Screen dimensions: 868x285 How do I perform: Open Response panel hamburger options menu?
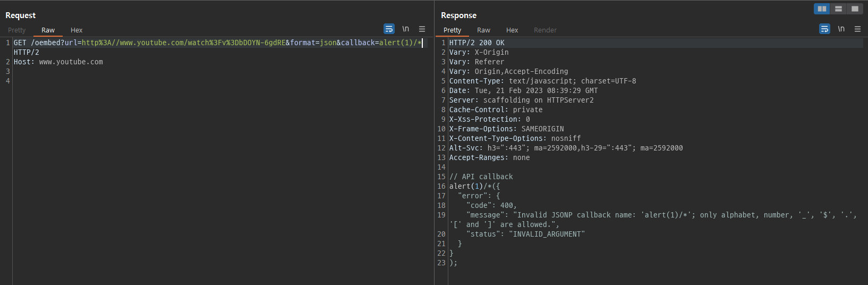[x=857, y=29]
